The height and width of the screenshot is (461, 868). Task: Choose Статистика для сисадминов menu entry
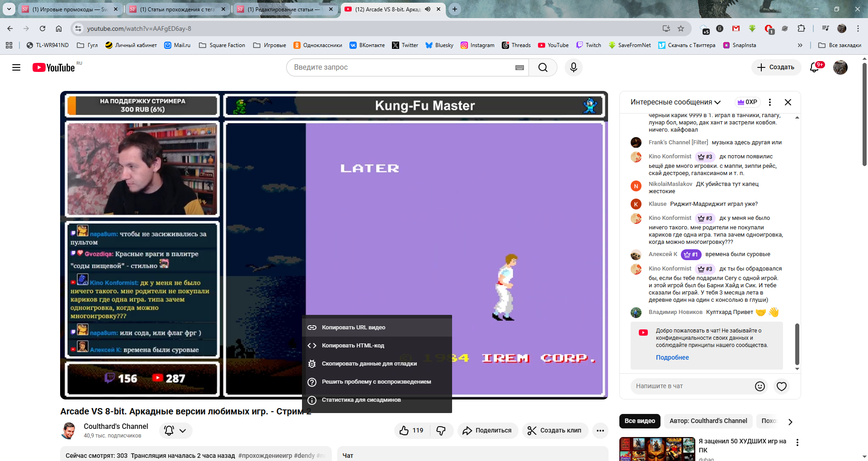(x=361, y=400)
